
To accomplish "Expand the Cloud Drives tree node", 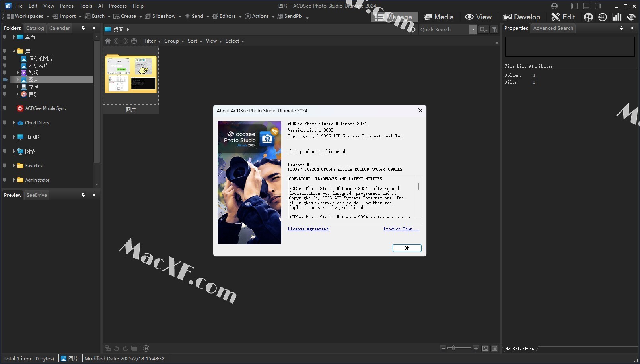I will coord(14,123).
